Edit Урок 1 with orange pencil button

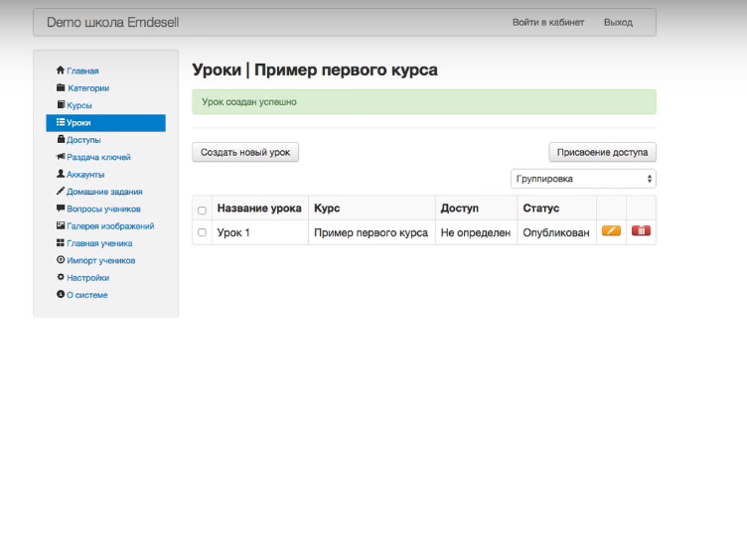[611, 231]
